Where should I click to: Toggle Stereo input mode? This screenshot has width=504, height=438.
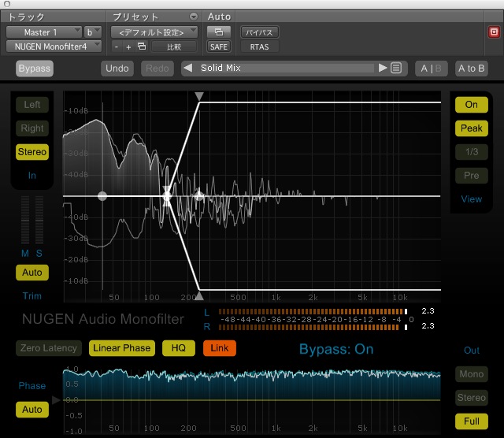click(x=32, y=152)
